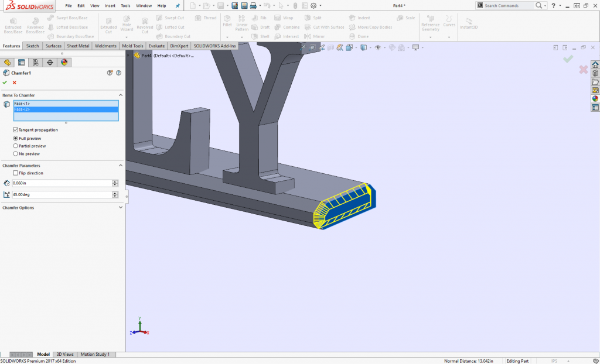Open the FeatureManager design tree tab
600x364 pixels.
7,62
